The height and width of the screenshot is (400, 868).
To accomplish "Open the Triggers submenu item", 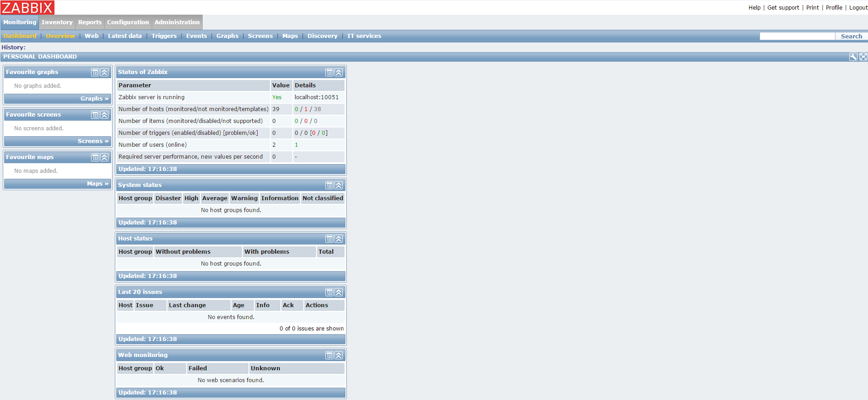I will [x=164, y=36].
